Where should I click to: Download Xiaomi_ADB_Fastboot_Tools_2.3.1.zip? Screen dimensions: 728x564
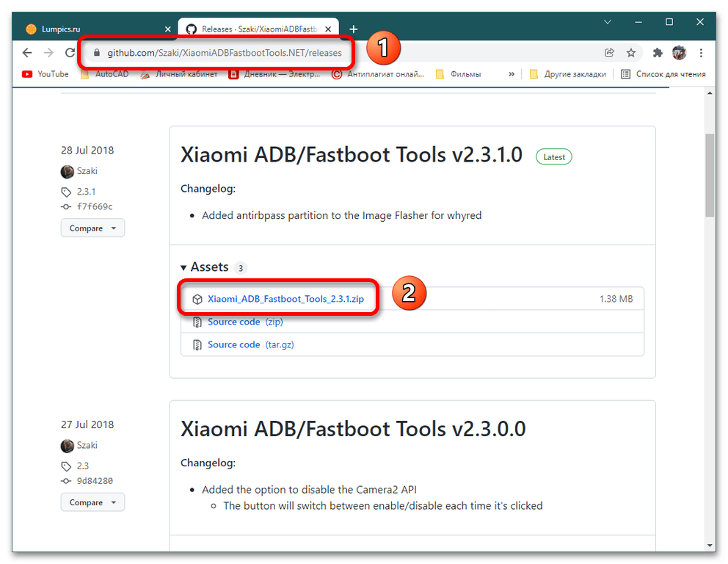[285, 299]
